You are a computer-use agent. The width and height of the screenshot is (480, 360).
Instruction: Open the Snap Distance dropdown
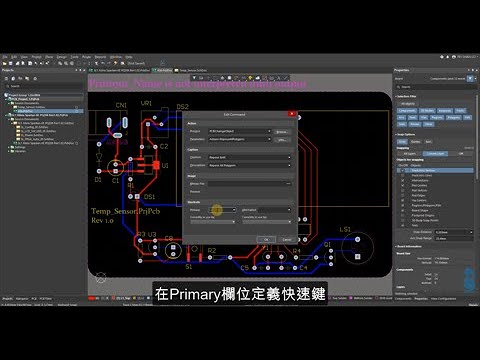pyautogui.click(x=471, y=232)
